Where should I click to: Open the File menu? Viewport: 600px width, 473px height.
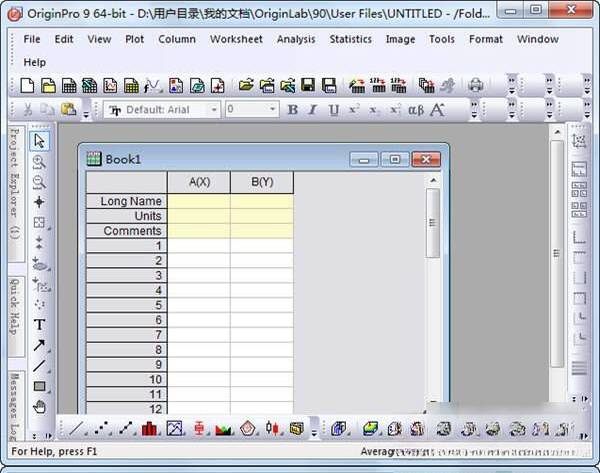pyautogui.click(x=32, y=39)
